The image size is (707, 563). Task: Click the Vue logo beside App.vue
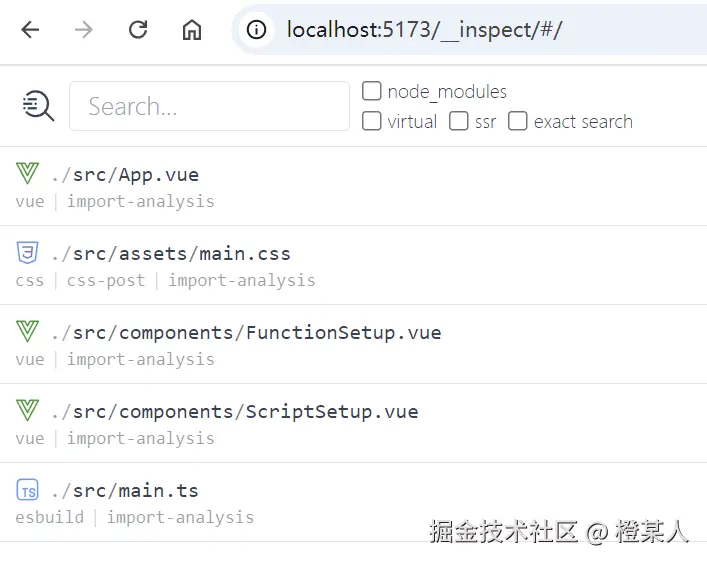point(27,173)
